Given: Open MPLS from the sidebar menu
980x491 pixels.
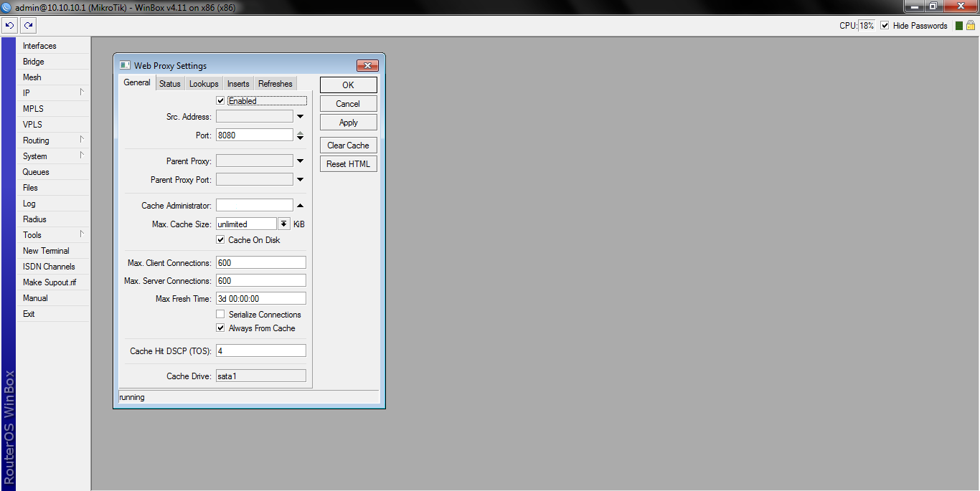Looking at the screenshot, I should point(54,109).
